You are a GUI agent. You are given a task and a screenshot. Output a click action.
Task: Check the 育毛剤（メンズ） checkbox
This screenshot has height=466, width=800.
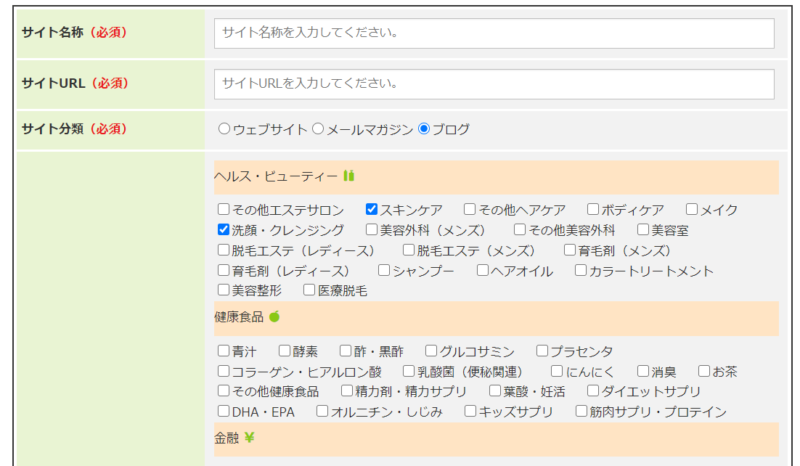569,250
